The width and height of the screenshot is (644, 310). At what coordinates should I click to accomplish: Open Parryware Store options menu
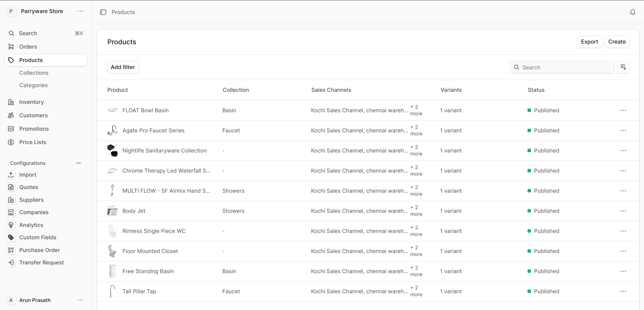point(80,11)
